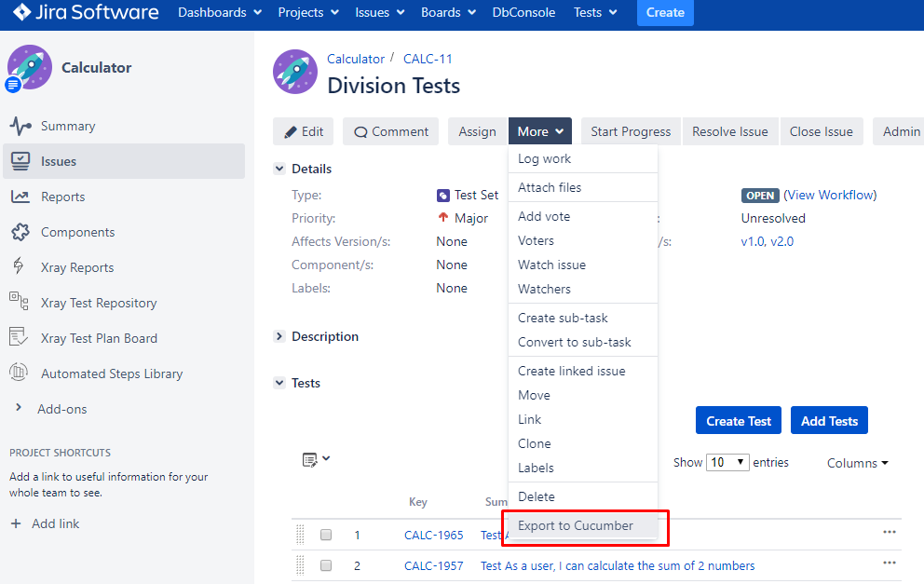This screenshot has height=584, width=924.
Task: Expand the Description section
Action: 279,336
